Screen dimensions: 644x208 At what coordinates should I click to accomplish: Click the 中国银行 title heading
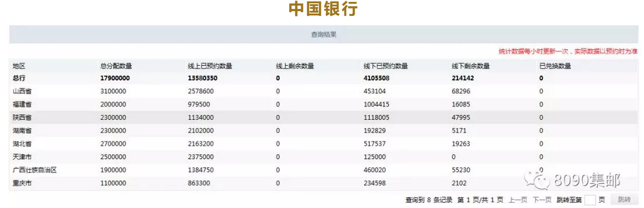tap(323, 9)
